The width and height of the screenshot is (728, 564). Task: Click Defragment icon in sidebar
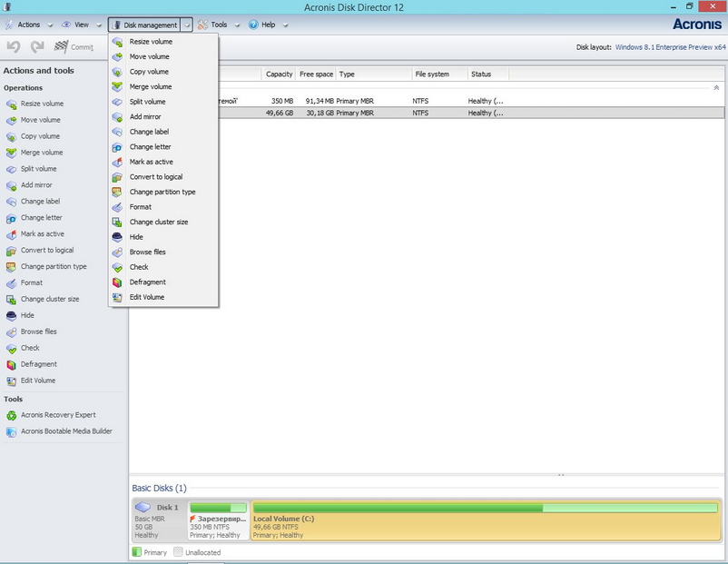tap(11, 365)
